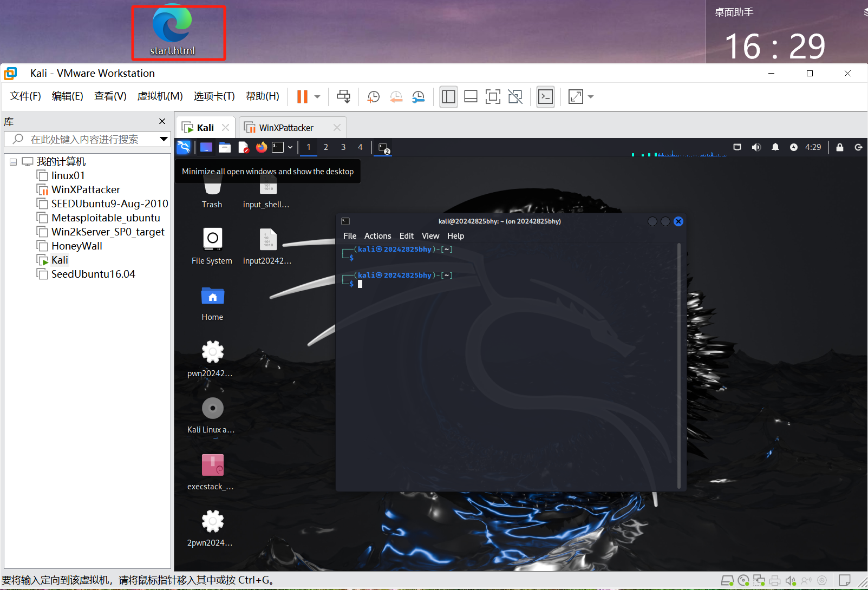This screenshot has height=590, width=868.
Task: Open the Kali notifications bell
Action: pos(775,147)
